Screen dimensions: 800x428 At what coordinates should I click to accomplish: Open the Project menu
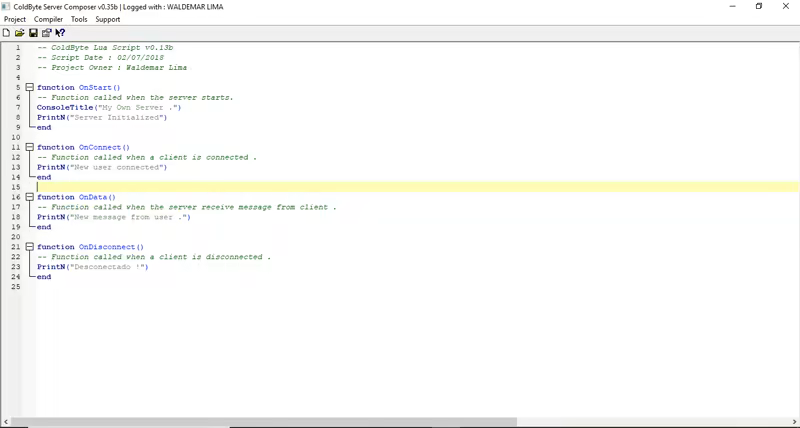pyautogui.click(x=15, y=19)
